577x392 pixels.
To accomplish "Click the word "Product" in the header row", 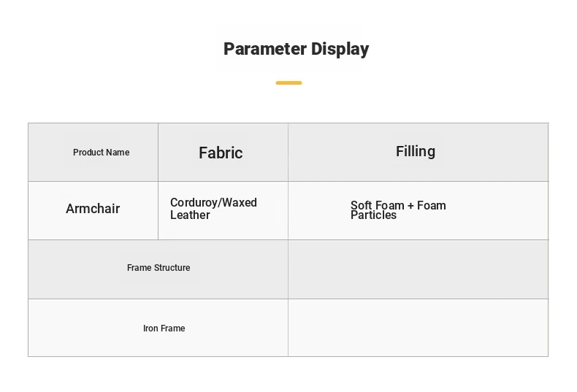I will [x=88, y=153].
